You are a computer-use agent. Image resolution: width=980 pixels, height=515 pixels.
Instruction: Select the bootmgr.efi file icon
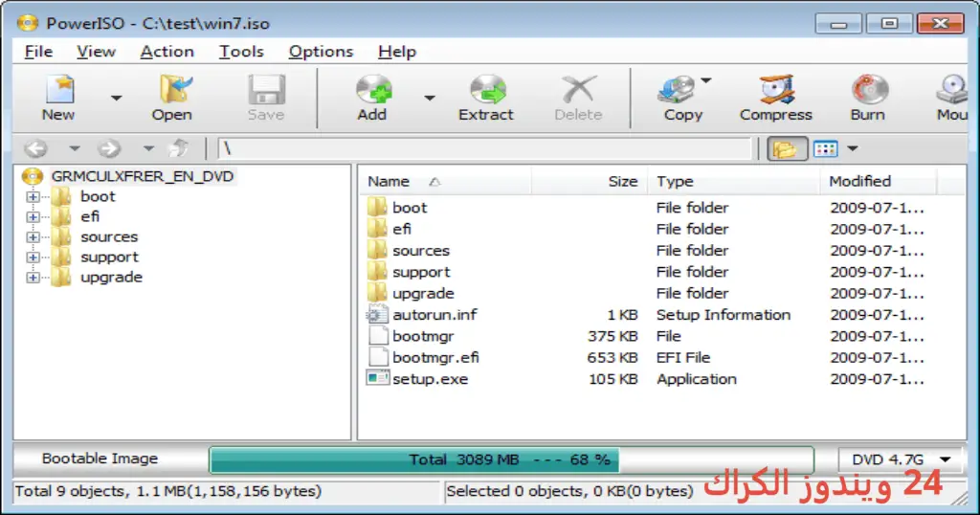(x=377, y=357)
